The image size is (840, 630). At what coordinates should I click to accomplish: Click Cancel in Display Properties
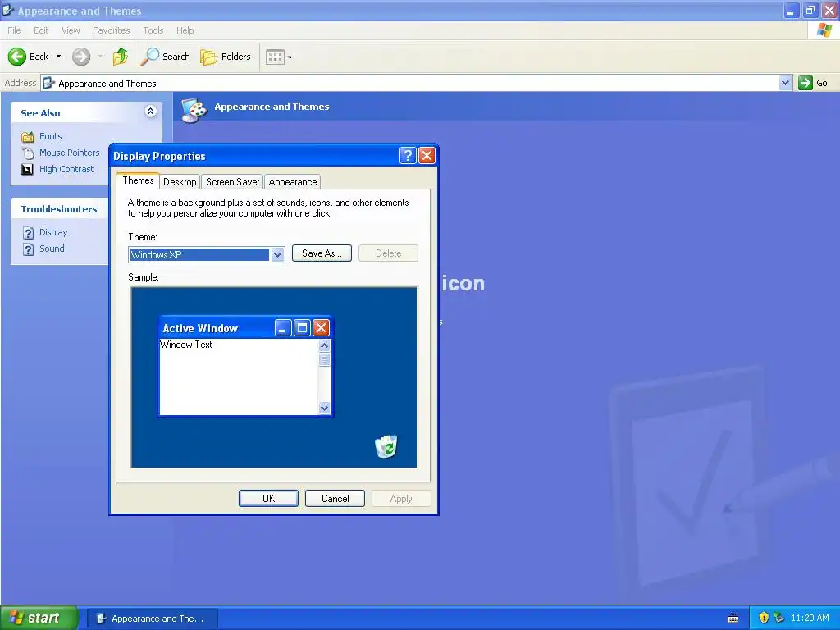click(x=335, y=498)
